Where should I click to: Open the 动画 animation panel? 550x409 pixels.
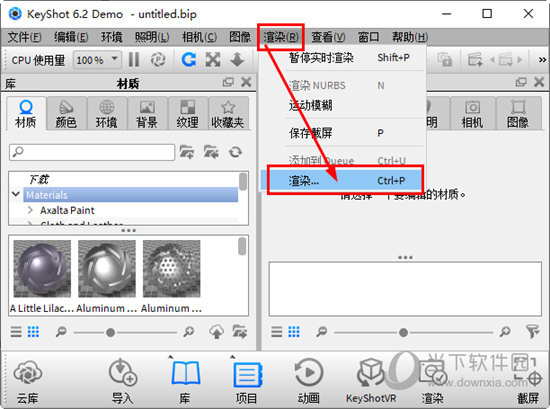click(x=309, y=381)
